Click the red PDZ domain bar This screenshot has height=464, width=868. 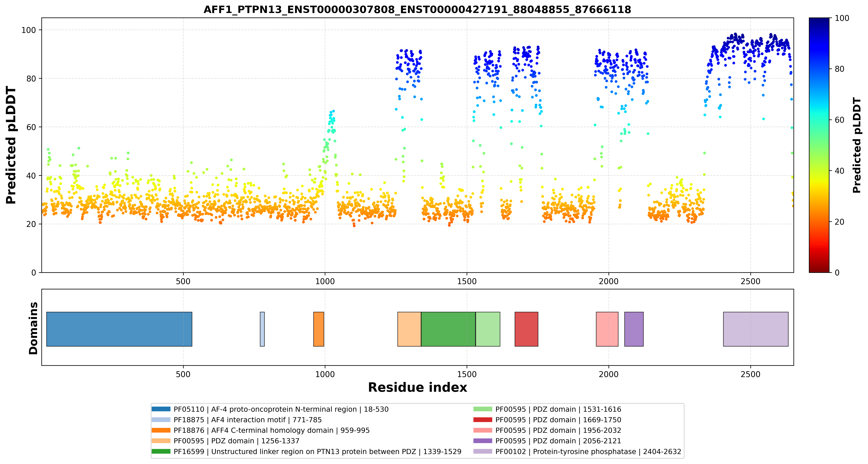click(526, 329)
